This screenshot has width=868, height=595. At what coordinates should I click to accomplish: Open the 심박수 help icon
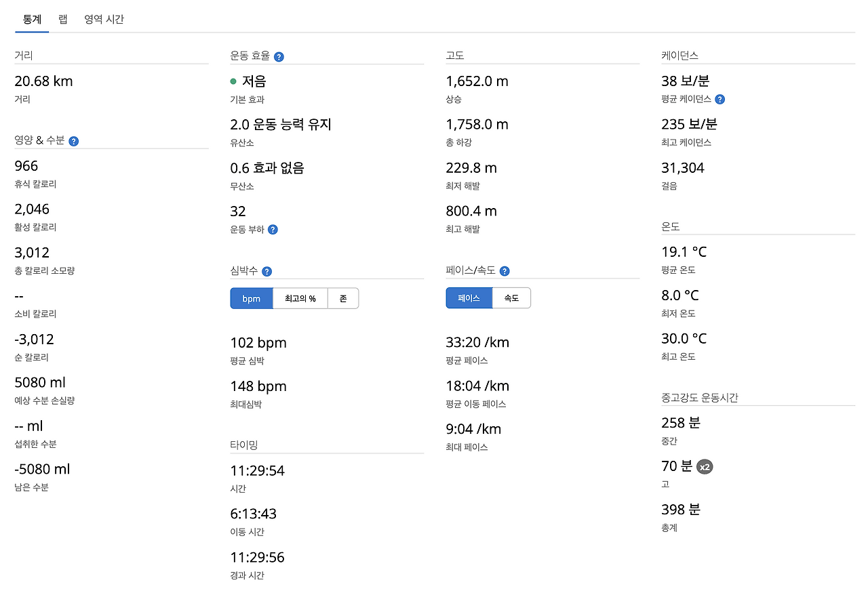click(x=267, y=271)
